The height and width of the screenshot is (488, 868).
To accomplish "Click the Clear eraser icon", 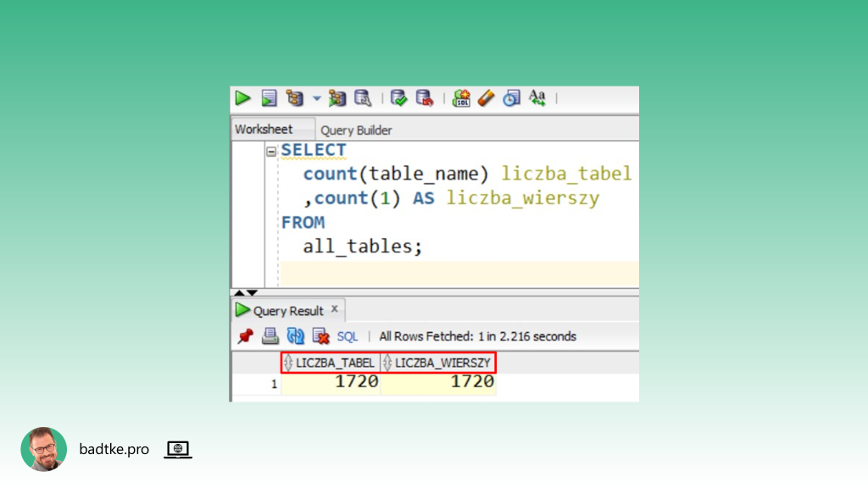I will [x=486, y=98].
